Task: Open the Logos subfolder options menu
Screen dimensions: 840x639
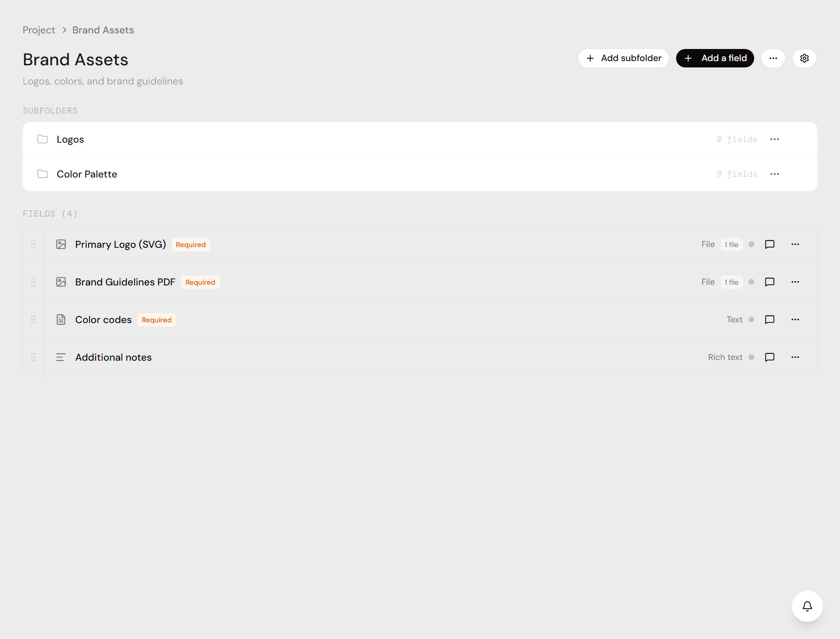Action: [775, 139]
